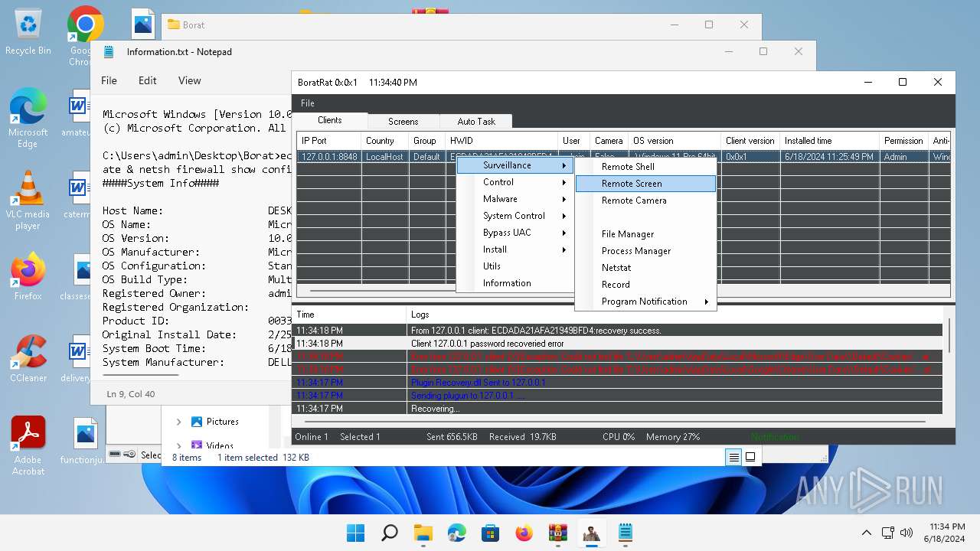Open the volume tray icon
The height and width of the screenshot is (551, 980).
click(906, 533)
